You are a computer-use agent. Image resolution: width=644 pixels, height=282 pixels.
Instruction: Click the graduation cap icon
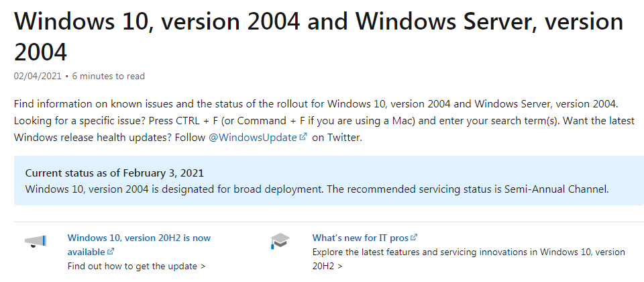pyautogui.click(x=280, y=240)
